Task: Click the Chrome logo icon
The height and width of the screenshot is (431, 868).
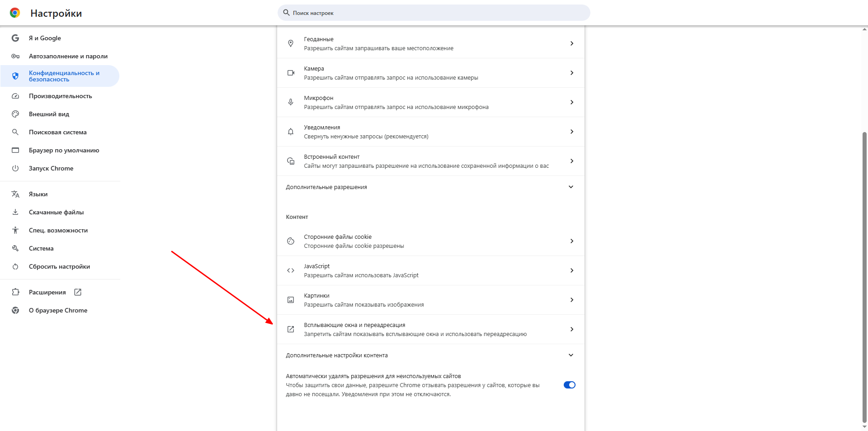Action: click(x=15, y=13)
